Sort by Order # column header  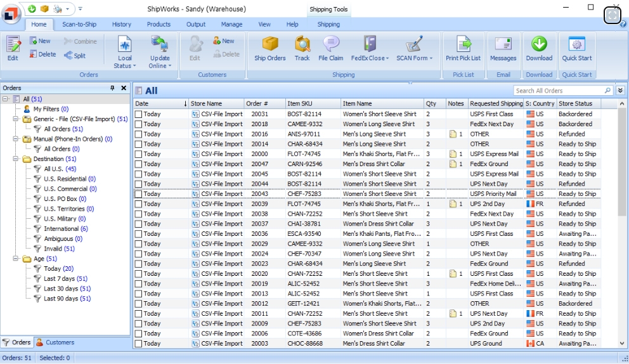tap(265, 103)
